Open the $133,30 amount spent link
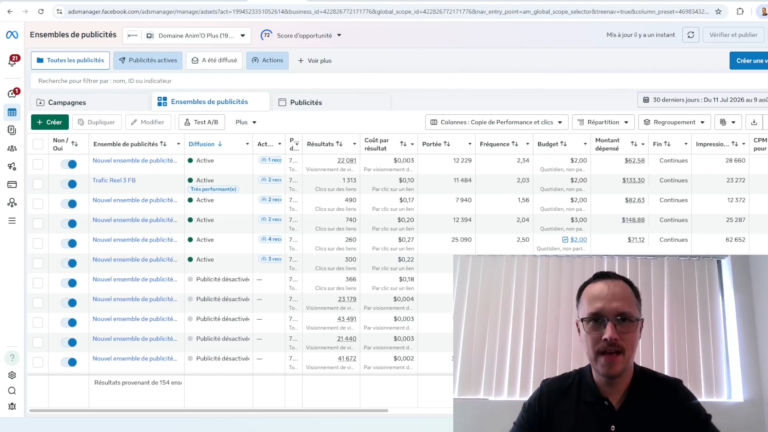This screenshot has height=432, width=768. click(633, 180)
